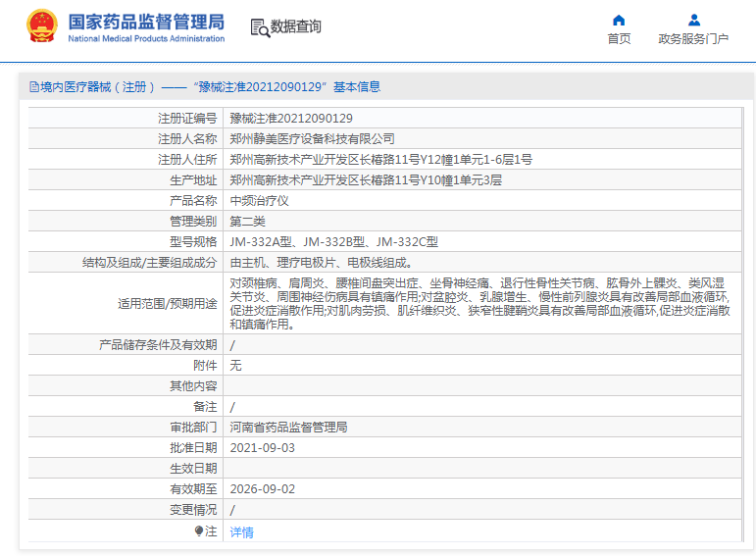756x556 pixels.
Task: Select 由主机、理疗电极片 composition text
Action: pos(321,263)
